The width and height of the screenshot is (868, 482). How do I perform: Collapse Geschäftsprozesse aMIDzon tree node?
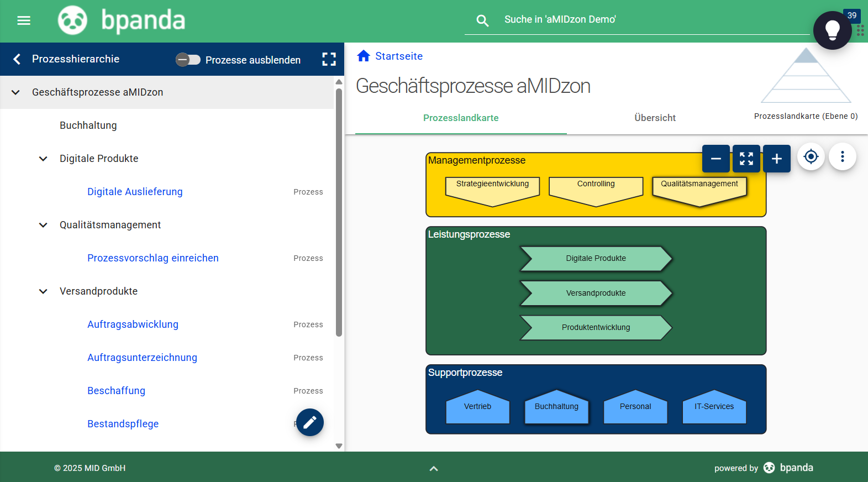15,92
